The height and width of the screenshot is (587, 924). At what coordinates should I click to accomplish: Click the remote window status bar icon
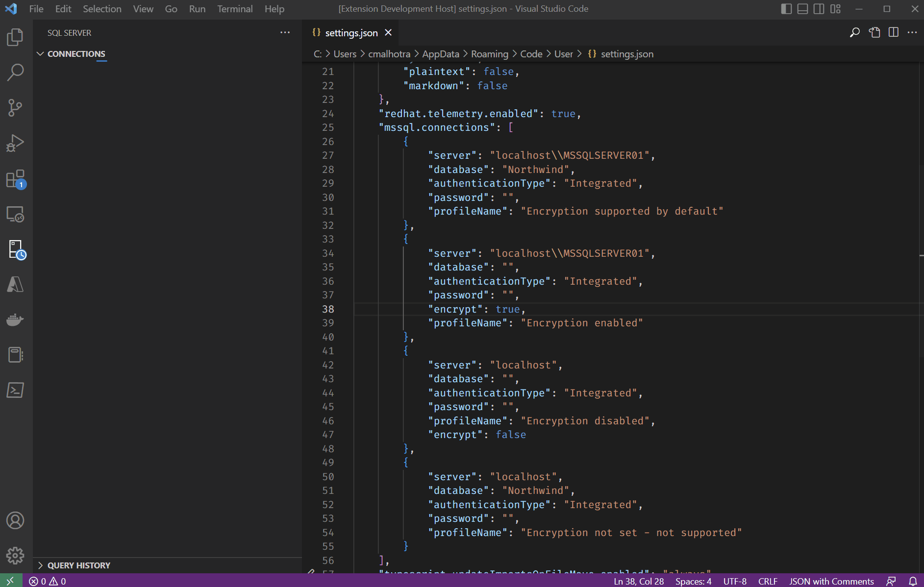click(x=11, y=581)
